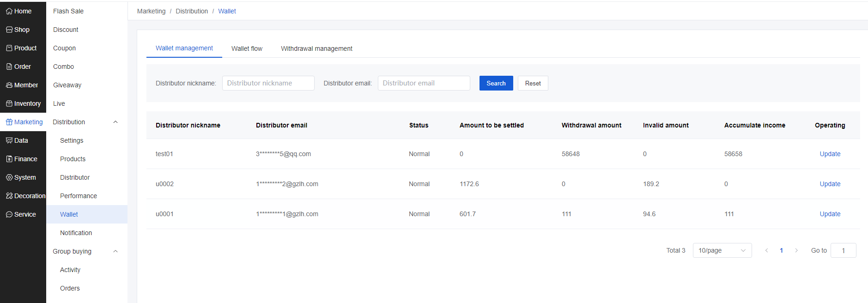
Task: Click withdrawal amount 58648
Action: tap(571, 154)
